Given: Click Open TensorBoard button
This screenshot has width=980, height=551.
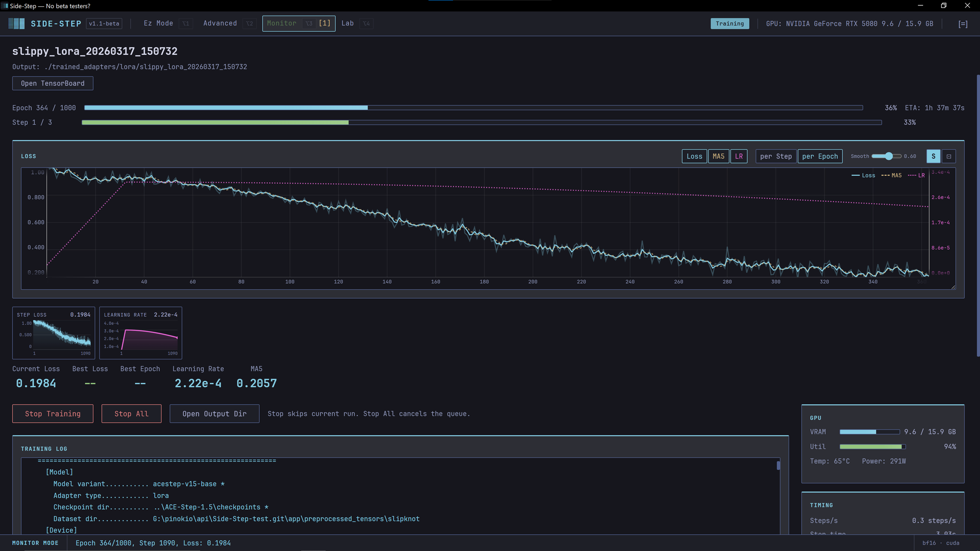Looking at the screenshot, I should tap(52, 83).
